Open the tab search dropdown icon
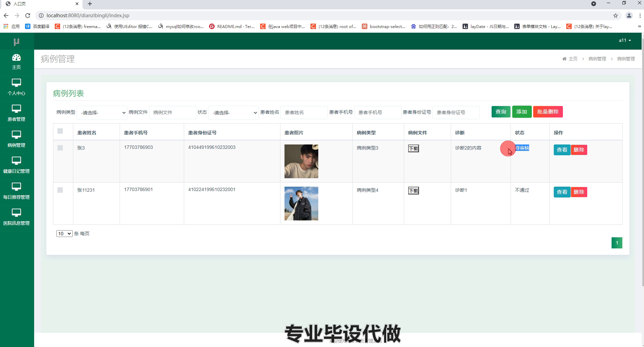The width and height of the screenshot is (644, 347). (x=593, y=4)
